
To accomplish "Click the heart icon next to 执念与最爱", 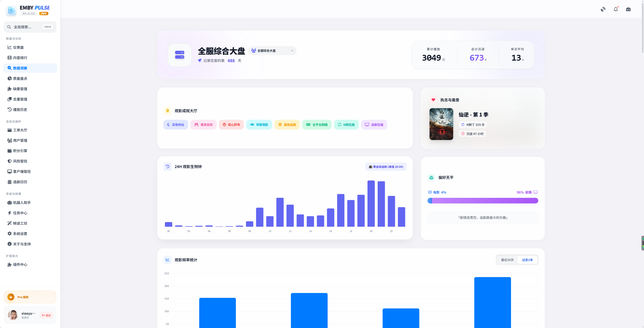I will tap(433, 100).
